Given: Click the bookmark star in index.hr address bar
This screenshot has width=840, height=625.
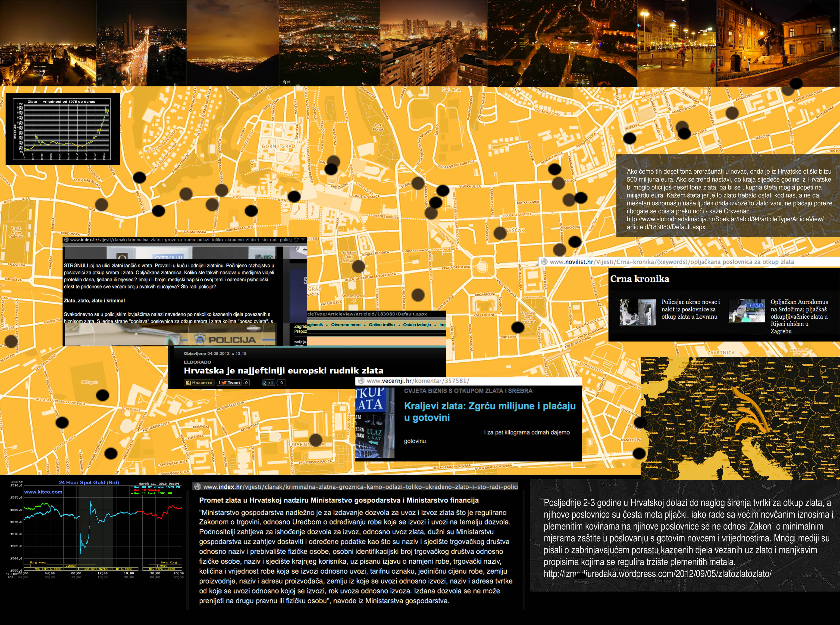Looking at the screenshot, I should (x=297, y=240).
